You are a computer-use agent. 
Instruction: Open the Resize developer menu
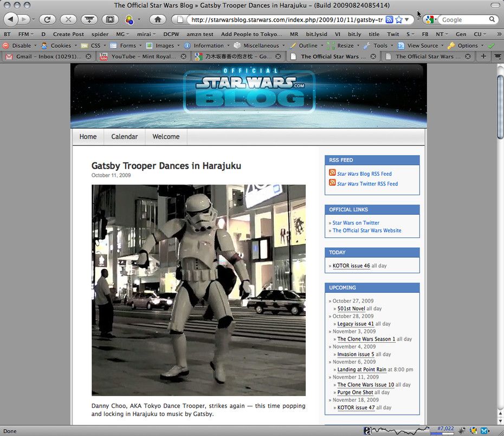click(x=344, y=46)
